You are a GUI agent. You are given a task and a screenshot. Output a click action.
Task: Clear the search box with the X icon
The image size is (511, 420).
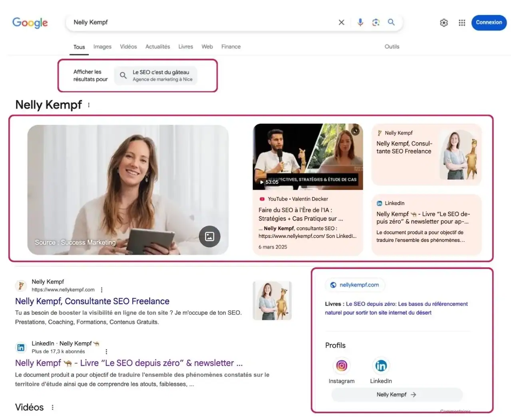(x=341, y=22)
